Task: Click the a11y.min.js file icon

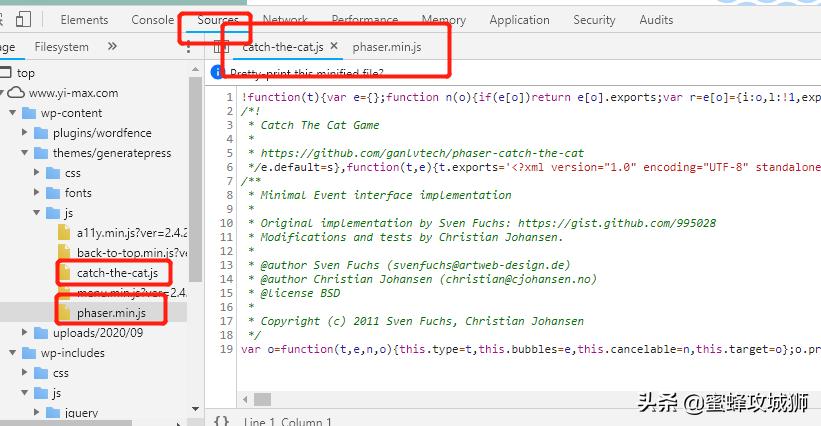Action: tap(64, 232)
